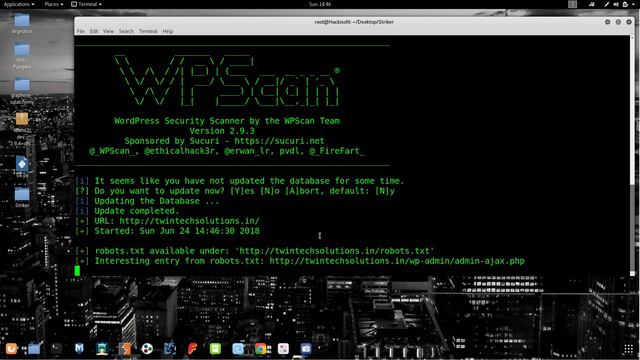Viewport: 640px width, 360px height.
Task: Click the screen recorder tray icon
Action: click(592, 4)
